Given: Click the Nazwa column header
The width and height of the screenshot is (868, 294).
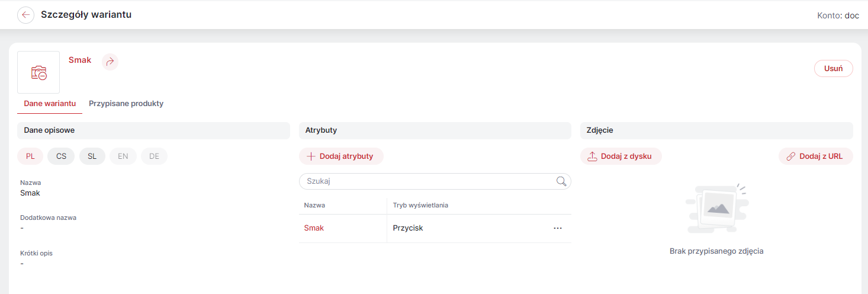Looking at the screenshot, I should [x=314, y=205].
